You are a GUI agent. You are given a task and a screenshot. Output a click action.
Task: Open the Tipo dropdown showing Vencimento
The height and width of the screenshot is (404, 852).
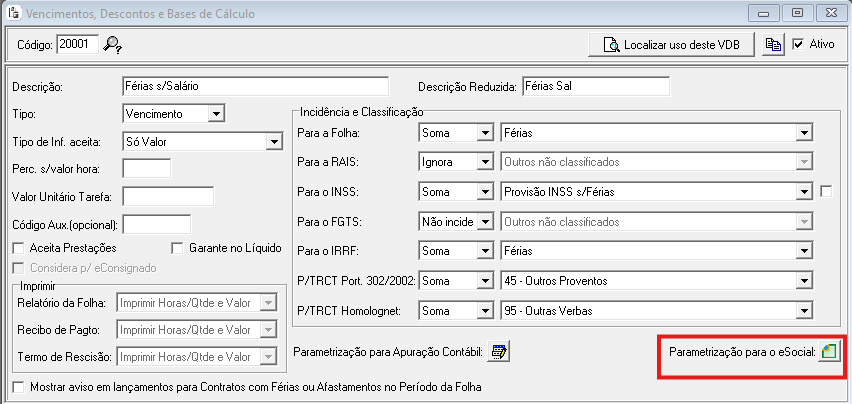pos(216,114)
